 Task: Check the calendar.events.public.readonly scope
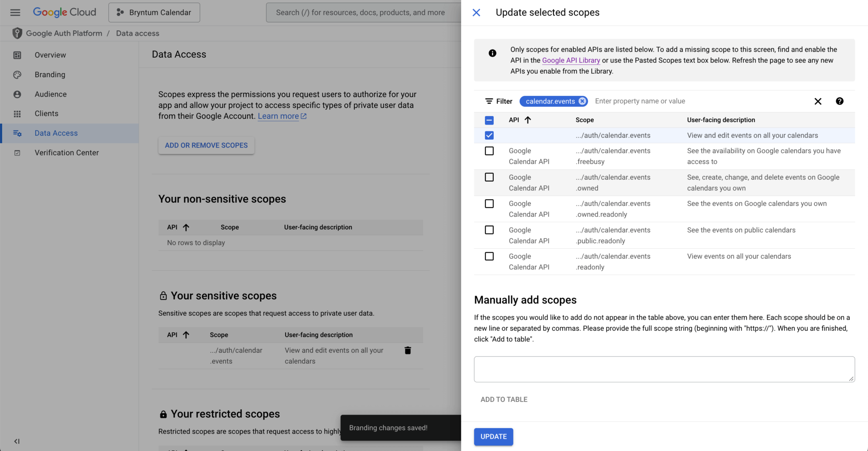click(x=489, y=230)
